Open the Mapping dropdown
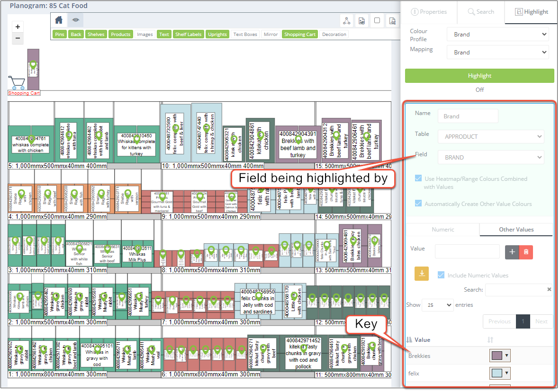Screen dimensions: 560x392 point(498,52)
